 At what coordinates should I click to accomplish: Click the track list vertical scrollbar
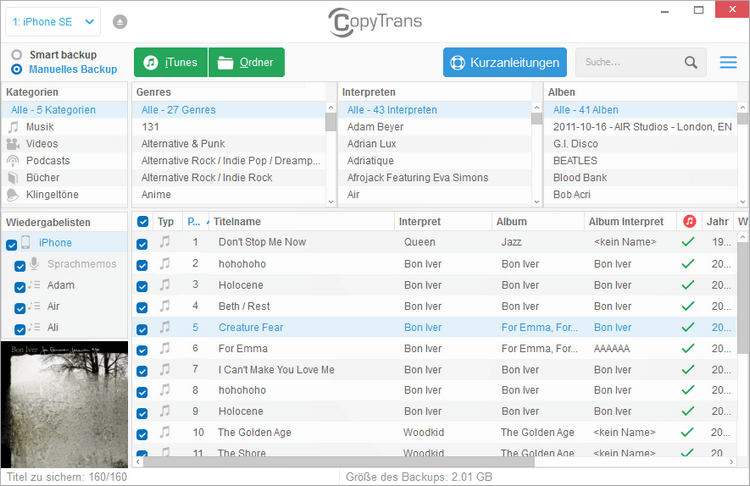(x=742, y=298)
